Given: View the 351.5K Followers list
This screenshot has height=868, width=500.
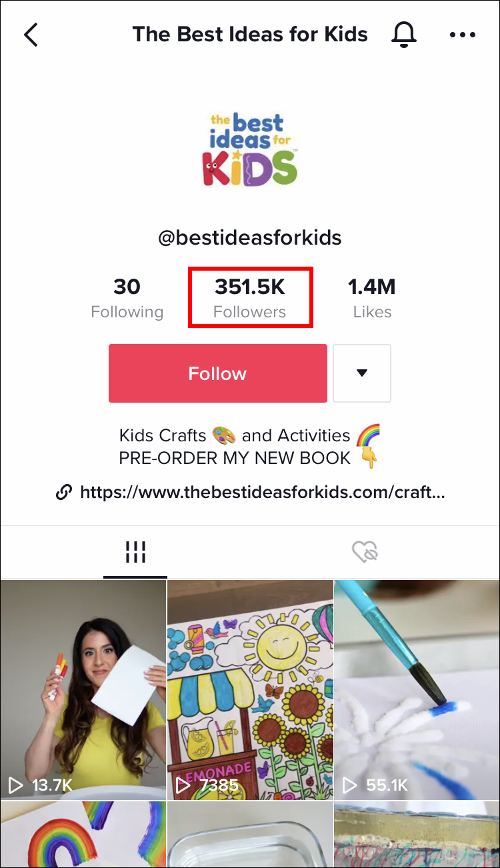Looking at the screenshot, I should [x=250, y=297].
